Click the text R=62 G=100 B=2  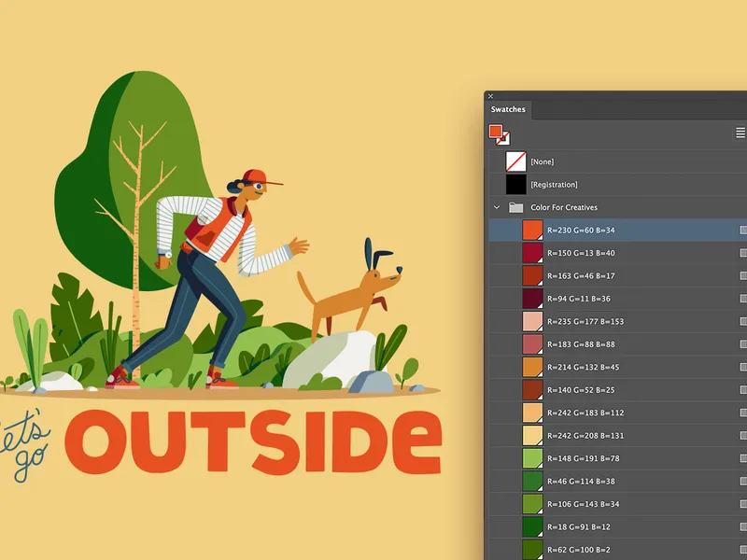pos(578,551)
